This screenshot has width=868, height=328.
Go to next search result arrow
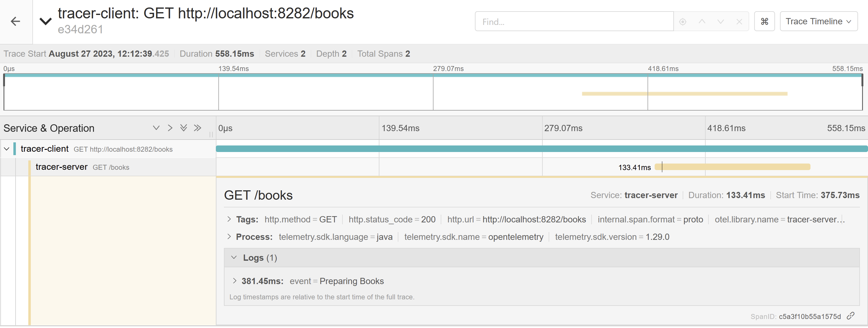720,21
